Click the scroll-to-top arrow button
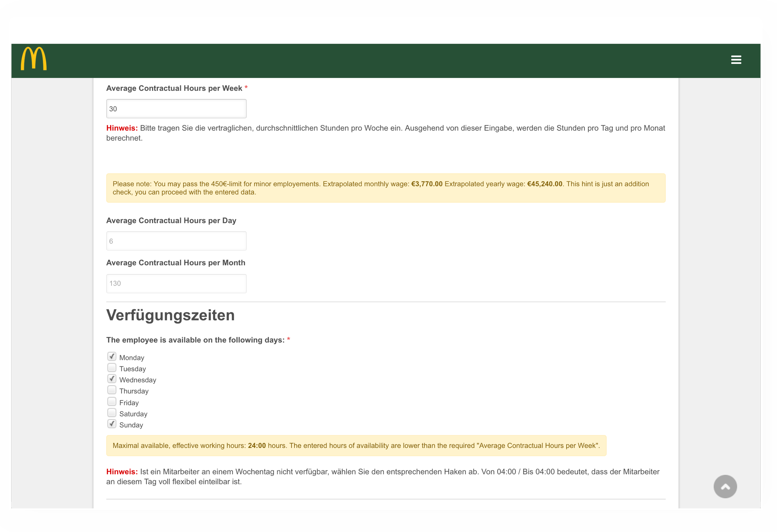777x532 pixels. point(725,487)
